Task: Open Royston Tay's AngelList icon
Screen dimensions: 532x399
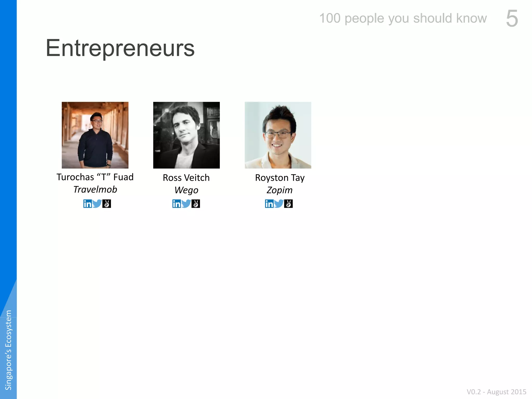Action: [x=288, y=204]
